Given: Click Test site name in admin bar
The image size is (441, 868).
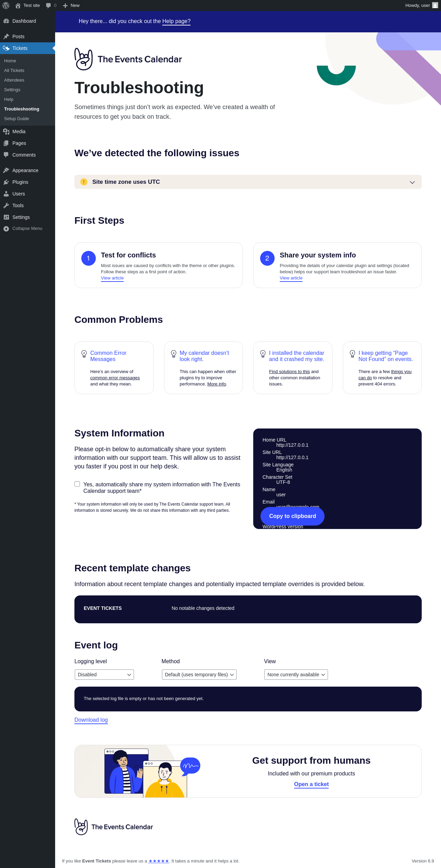Looking at the screenshot, I should (x=32, y=6).
